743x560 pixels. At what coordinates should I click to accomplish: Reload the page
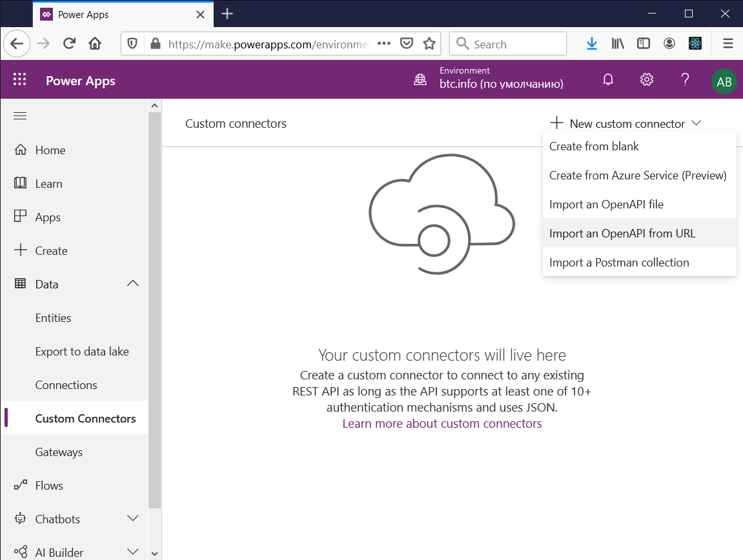coord(69,44)
